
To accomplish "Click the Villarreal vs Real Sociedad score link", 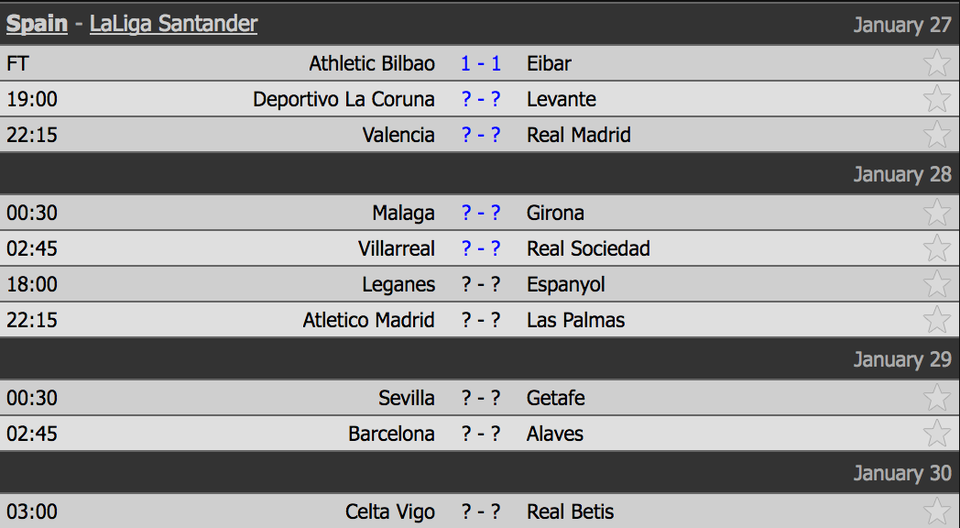I will (481, 249).
